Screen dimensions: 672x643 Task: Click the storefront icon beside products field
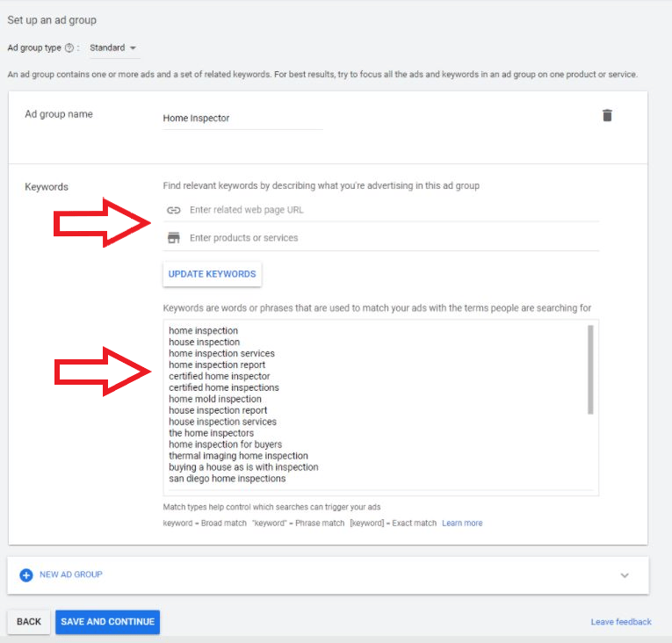pos(173,238)
